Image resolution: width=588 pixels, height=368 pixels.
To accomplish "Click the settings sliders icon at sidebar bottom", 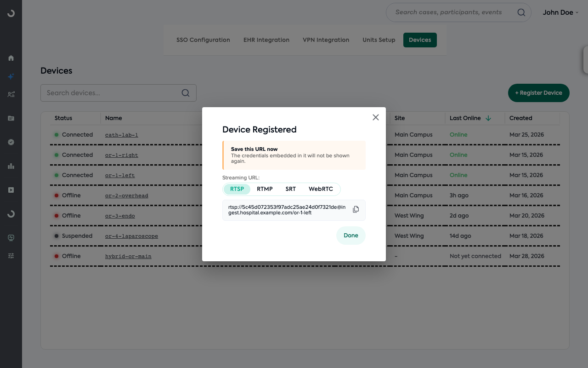I will tap(11, 255).
